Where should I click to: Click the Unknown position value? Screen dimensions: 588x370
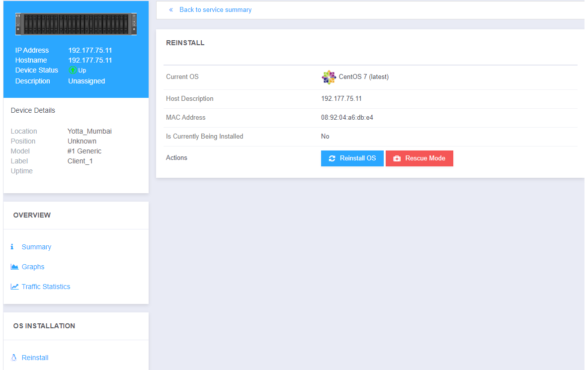tap(82, 142)
